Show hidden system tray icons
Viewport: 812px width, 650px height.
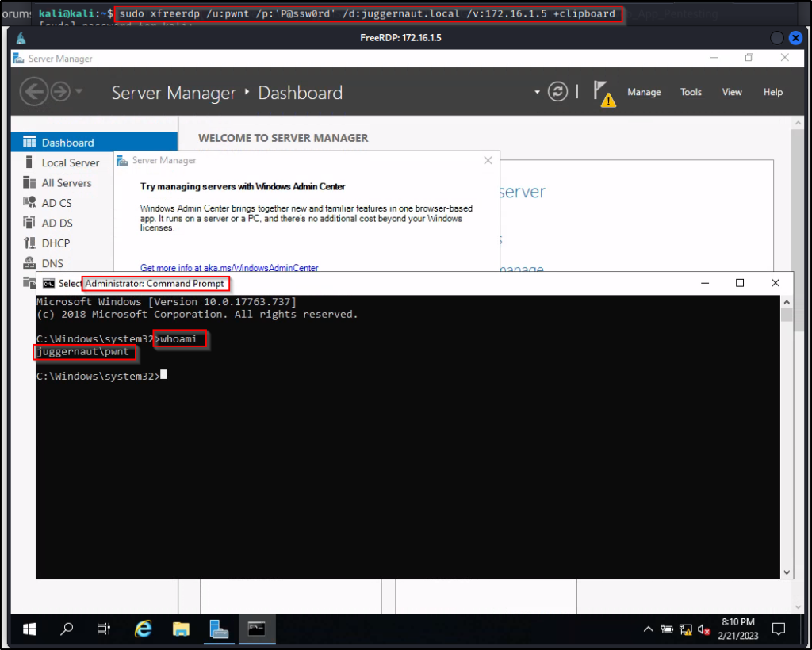[x=648, y=630]
